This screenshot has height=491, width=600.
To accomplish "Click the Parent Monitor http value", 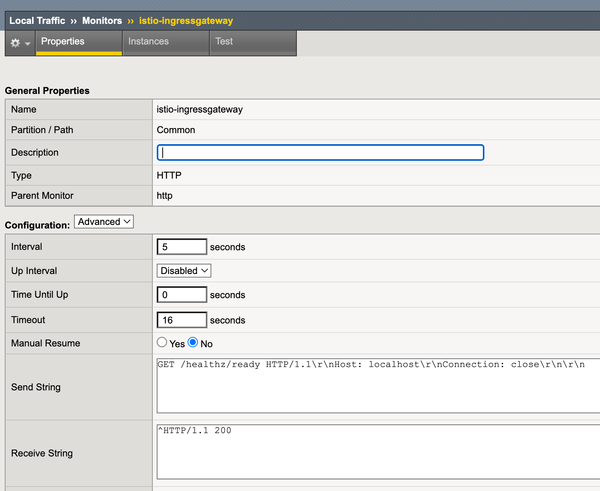I will pyautogui.click(x=166, y=195).
